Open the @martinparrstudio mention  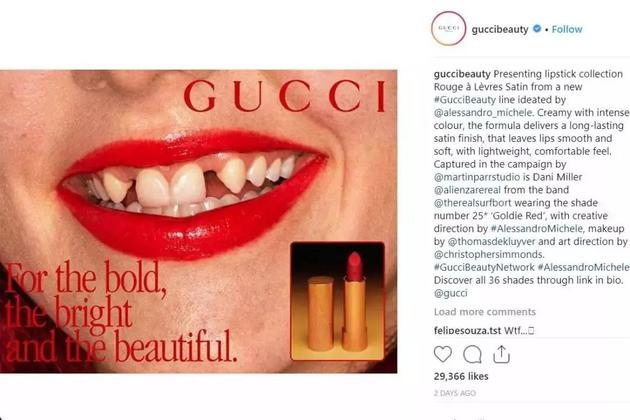pyautogui.click(x=477, y=177)
